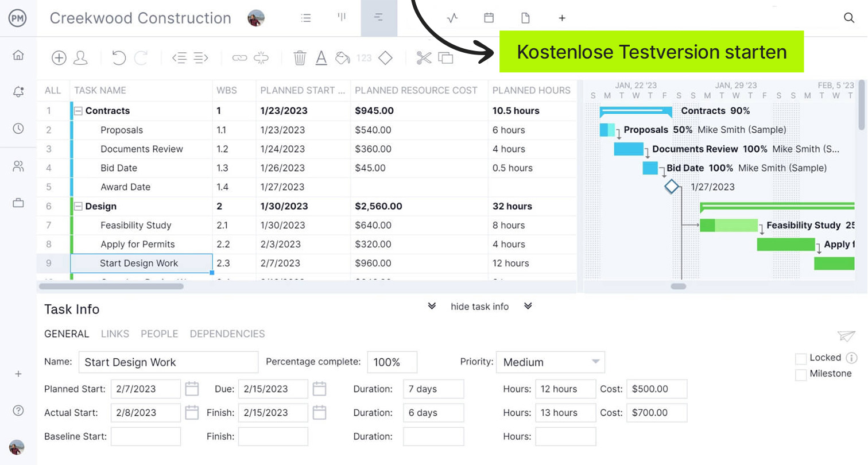Click the redo arrow icon
868x465 pixels.
coord(141,57)
